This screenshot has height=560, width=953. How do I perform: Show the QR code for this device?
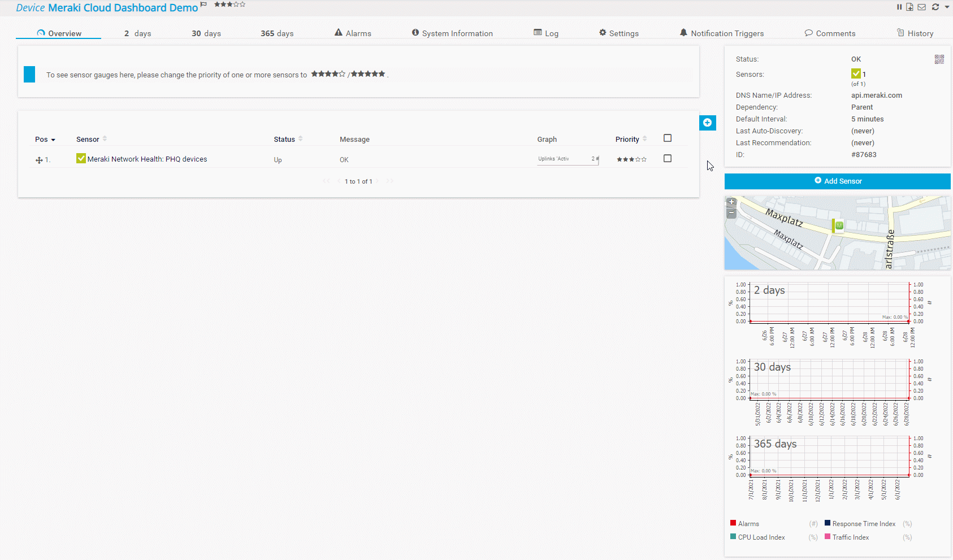(x=940, y=59)
